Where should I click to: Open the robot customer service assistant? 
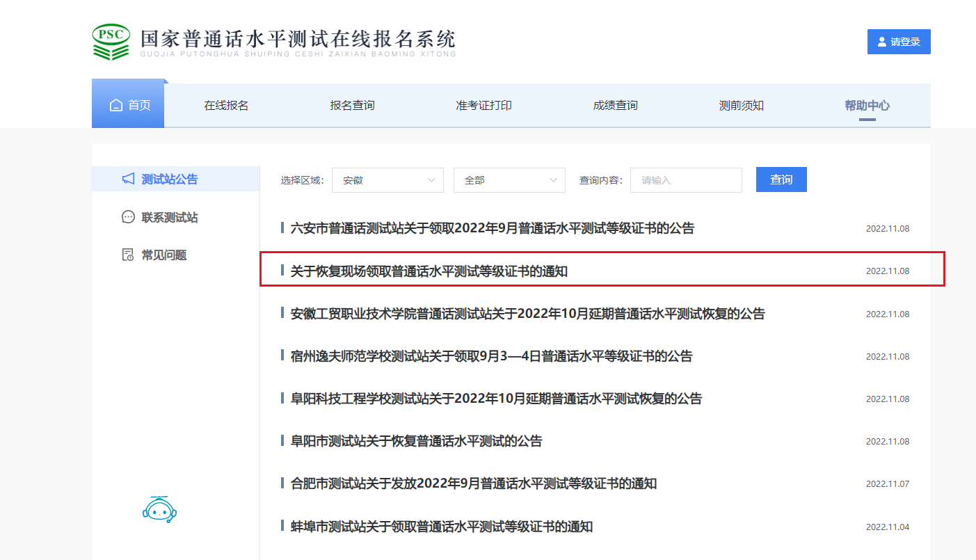coord(159,510)
